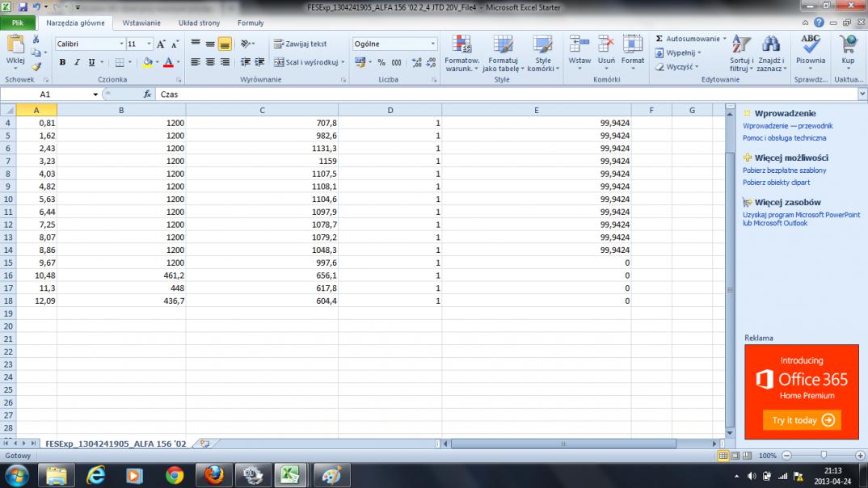Open Firefox from the Windows taskbar
The width and height of the screenshot is (868, 488).
[213, 474]
